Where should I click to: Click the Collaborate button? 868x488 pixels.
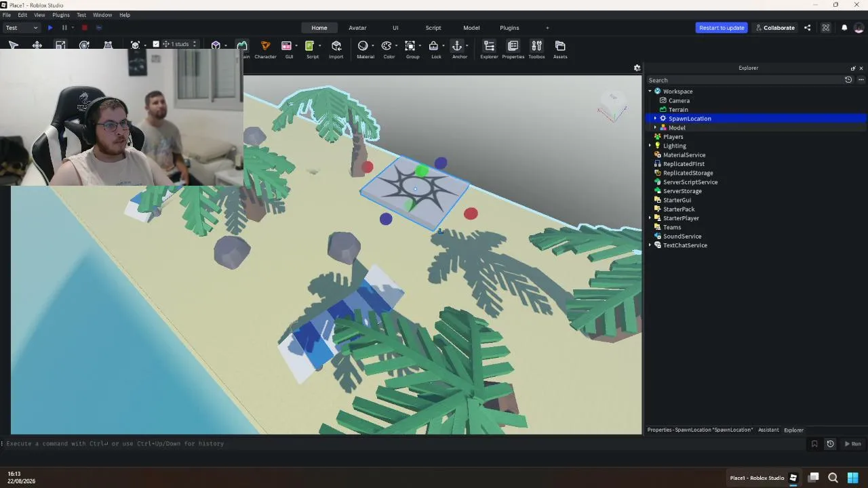774,28
